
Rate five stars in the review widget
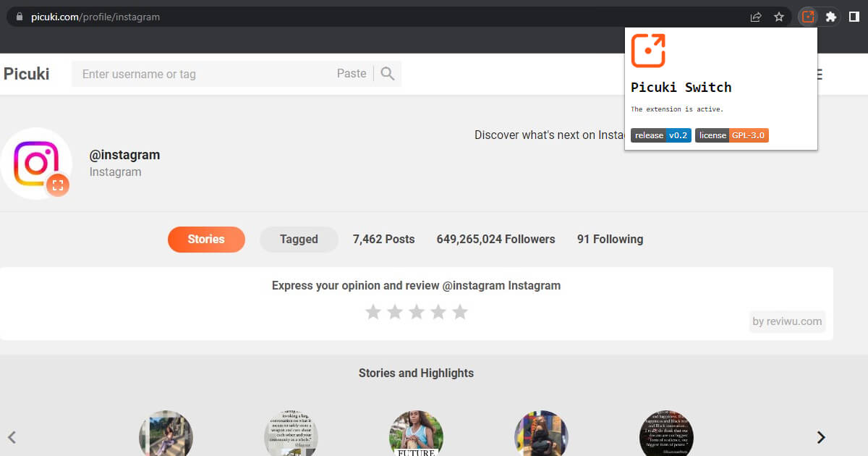(460, 312)
